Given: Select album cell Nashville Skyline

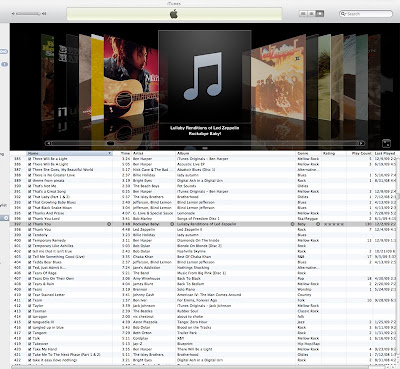Looking at the screenshot, I should 191,251.
